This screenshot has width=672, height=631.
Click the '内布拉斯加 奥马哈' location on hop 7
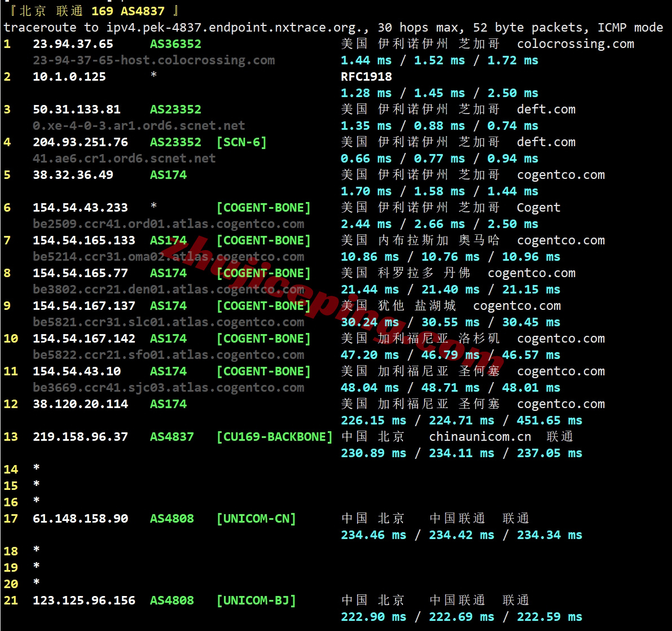coord(439,240)
